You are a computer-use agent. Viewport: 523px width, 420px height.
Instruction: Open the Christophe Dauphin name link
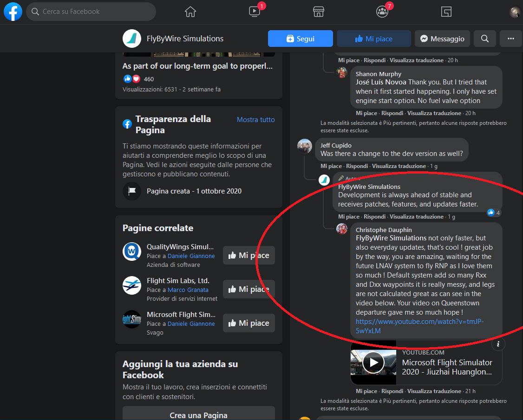click(384, 230)
